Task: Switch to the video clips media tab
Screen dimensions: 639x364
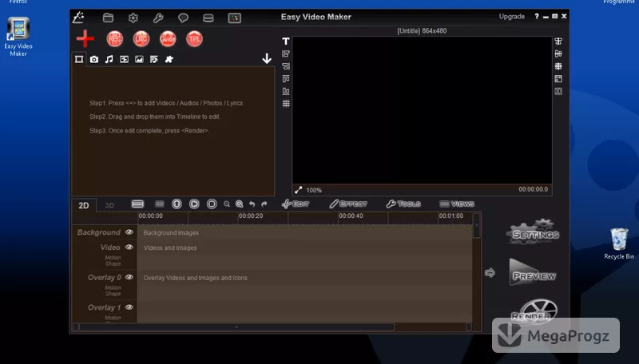Action: [x=79, y=59]
